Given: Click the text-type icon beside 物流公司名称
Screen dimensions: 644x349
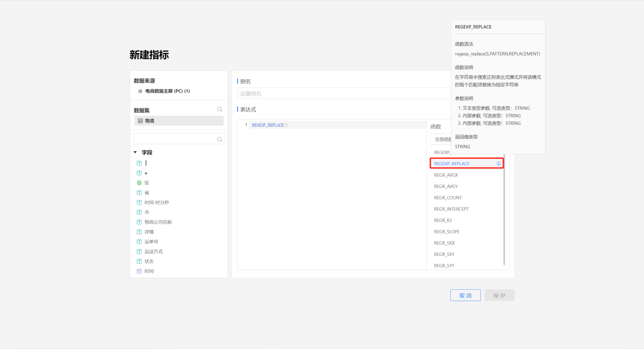Looking at the screenshot, I should point(139,222).
